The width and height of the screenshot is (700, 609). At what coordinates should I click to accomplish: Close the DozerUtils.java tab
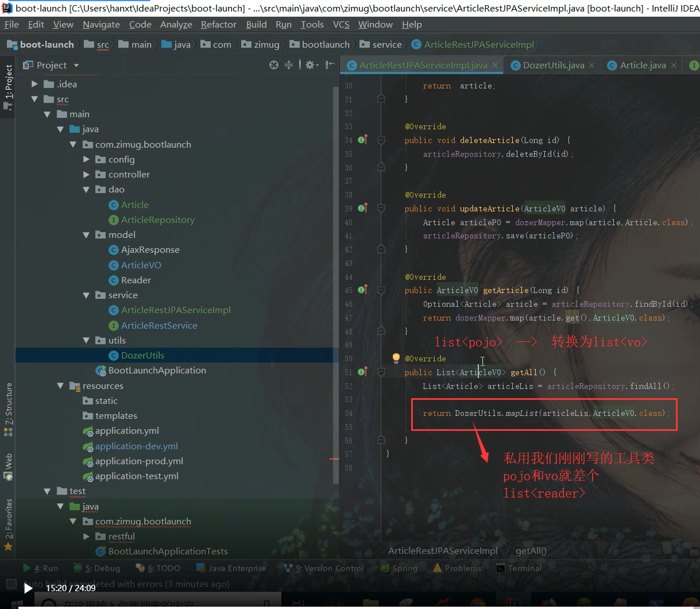pos(591,65)
